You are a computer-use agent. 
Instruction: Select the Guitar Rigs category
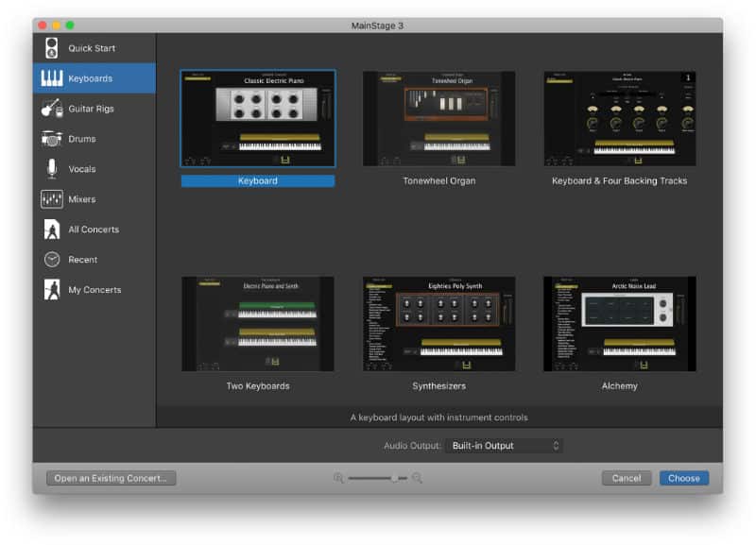pos(94,109)
